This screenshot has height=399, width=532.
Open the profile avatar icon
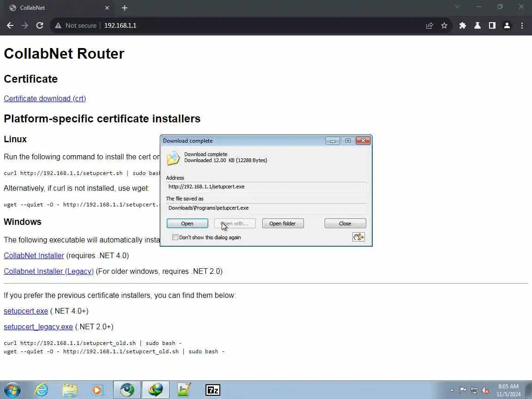point(507,25)
